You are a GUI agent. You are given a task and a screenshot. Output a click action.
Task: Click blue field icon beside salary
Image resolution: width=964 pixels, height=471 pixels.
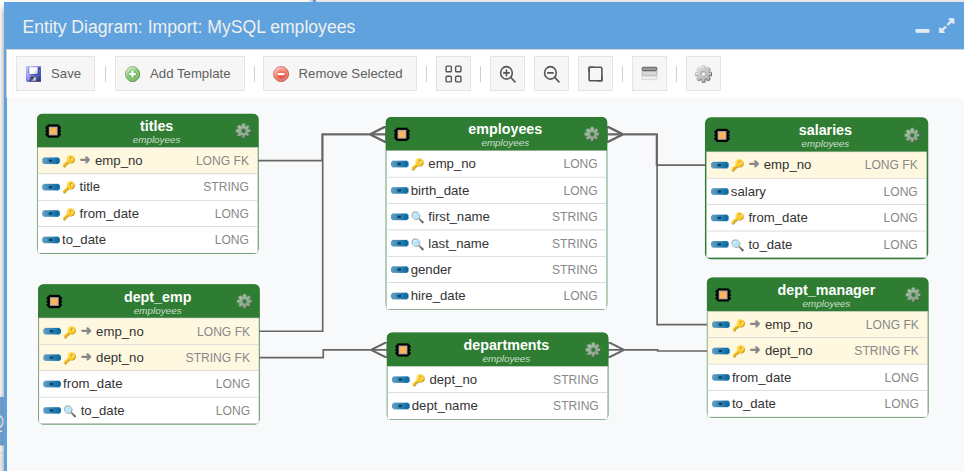click(x=719, y=192)
